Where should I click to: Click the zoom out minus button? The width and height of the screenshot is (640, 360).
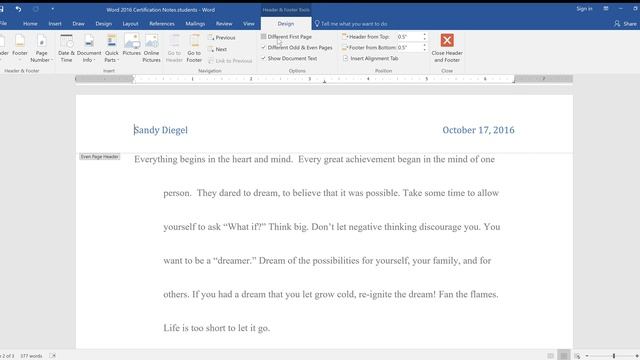(587, 356)
